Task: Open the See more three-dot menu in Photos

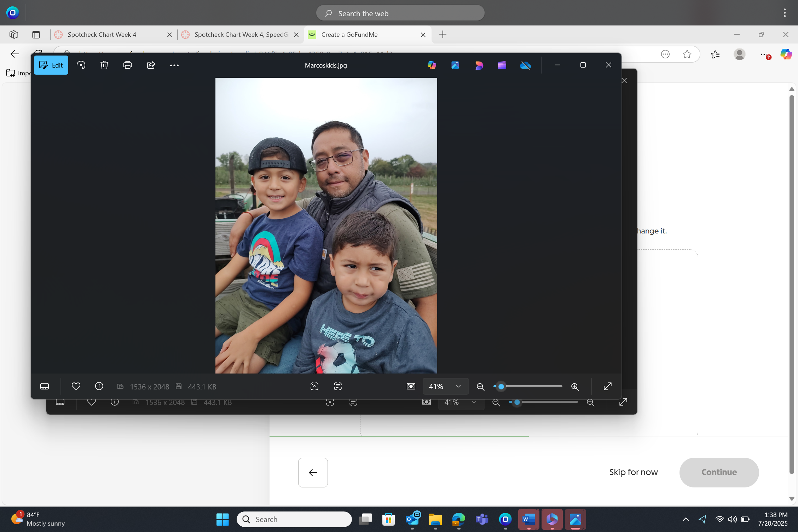Action: 174,65
